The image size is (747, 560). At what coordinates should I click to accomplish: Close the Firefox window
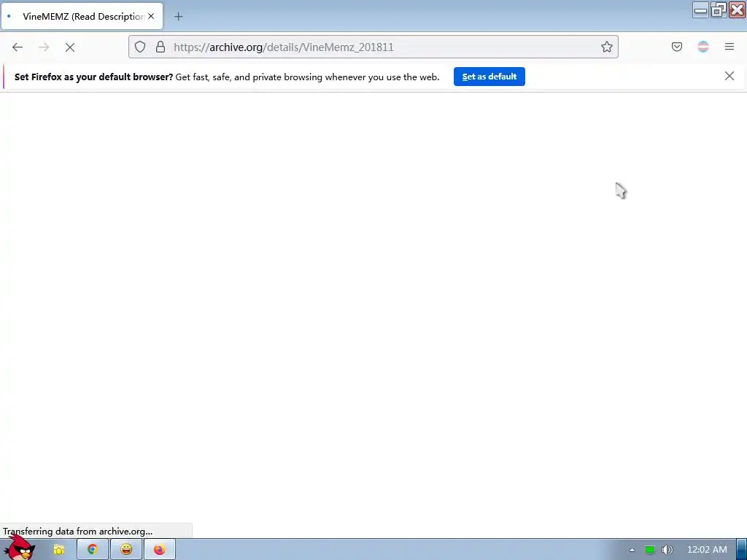pyautogui.click(x=737, y=10)
